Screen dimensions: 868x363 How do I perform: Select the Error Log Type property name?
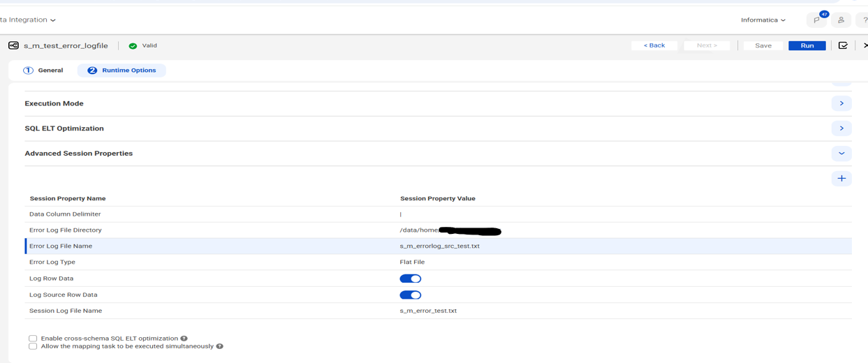[x=52, y=262]
